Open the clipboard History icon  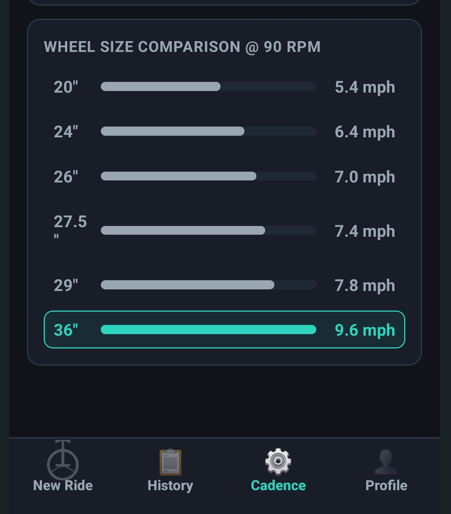(170, 462)
